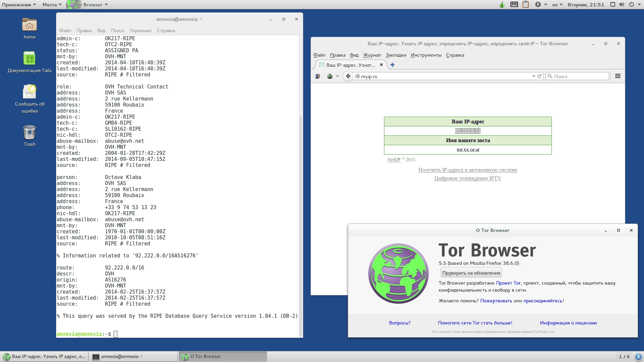Open Информация о лицензии link

568,323
